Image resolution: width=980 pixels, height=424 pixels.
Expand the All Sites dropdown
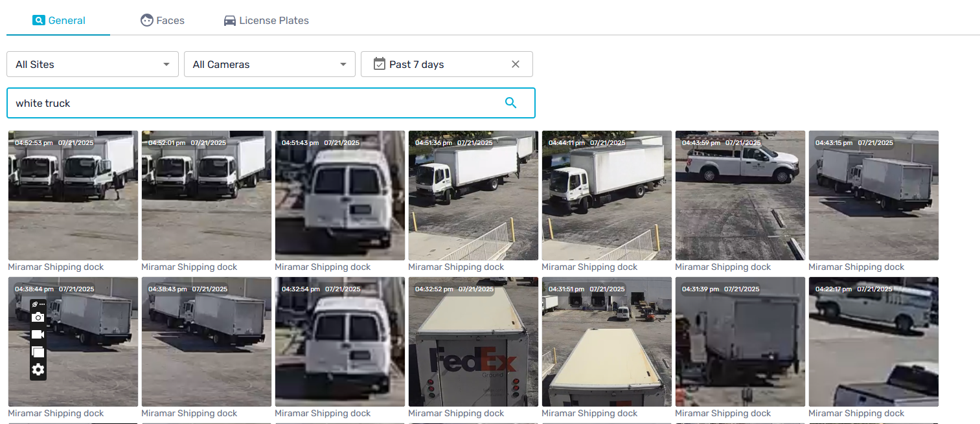click(x=92, y=64)
